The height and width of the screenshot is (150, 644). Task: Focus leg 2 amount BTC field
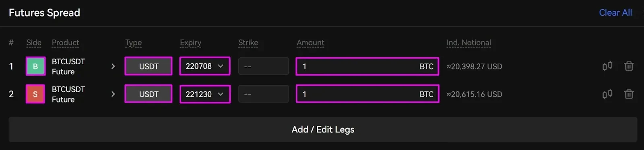(367, 94)
